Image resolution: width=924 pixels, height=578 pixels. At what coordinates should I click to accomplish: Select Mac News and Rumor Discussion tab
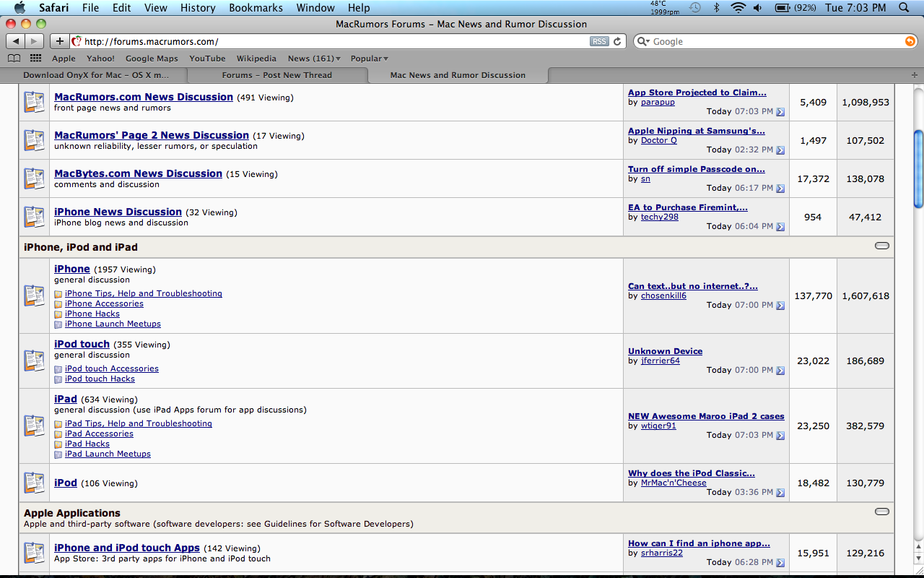tap(458, 75)
